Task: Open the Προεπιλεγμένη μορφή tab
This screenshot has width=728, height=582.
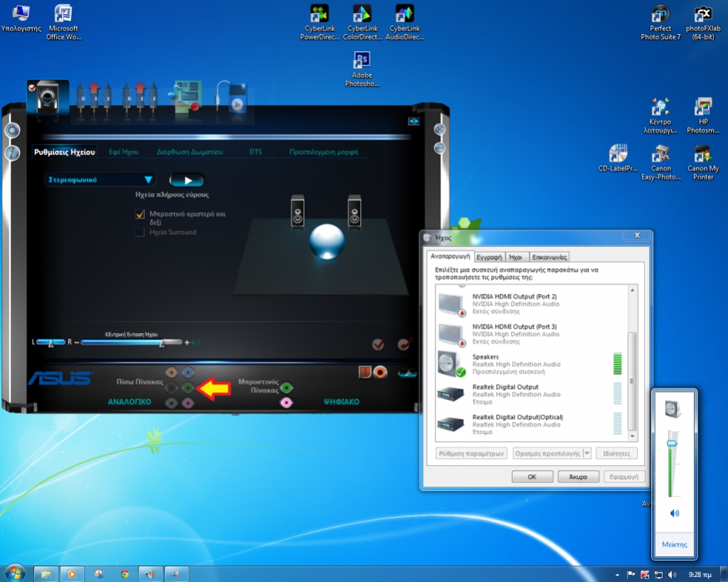Action: tap(324, 152)
